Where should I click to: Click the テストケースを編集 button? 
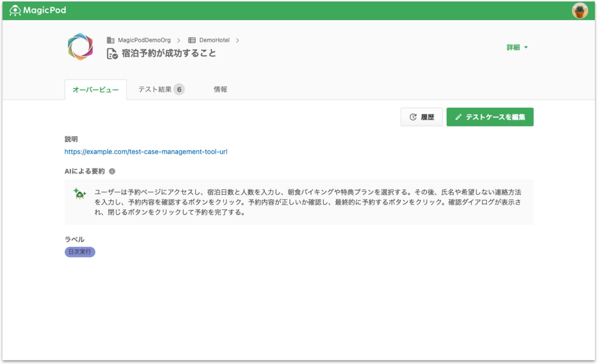click(x=490, y=117)
